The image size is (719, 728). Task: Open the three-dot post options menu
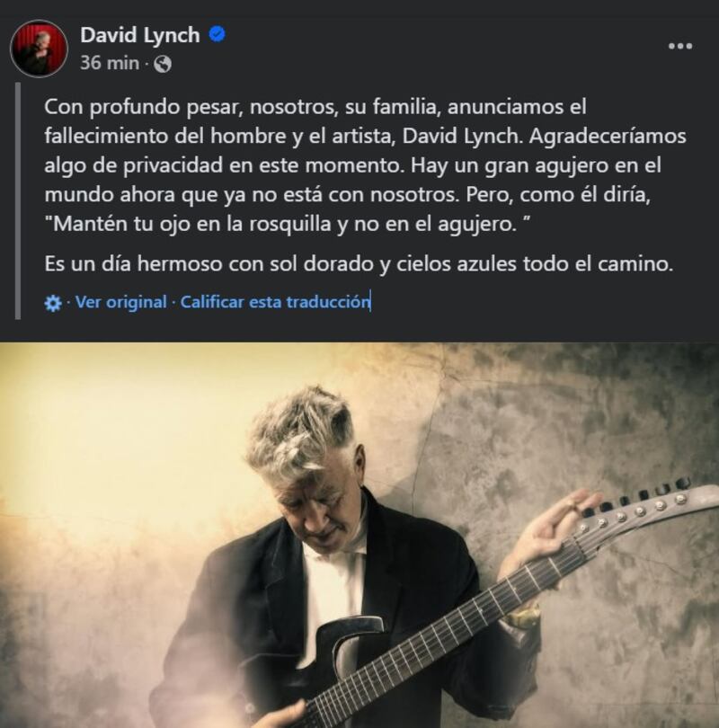pos(680,46)
